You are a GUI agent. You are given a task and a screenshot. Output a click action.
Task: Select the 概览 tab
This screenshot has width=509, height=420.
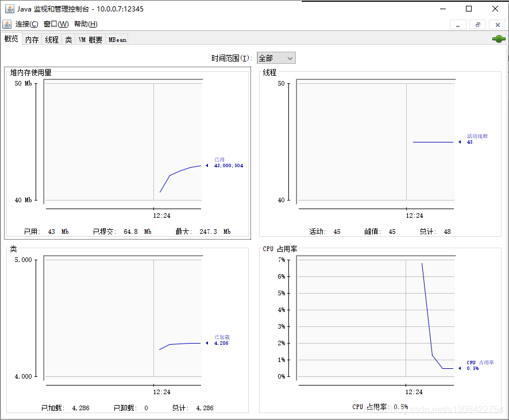tap(11, 38)
